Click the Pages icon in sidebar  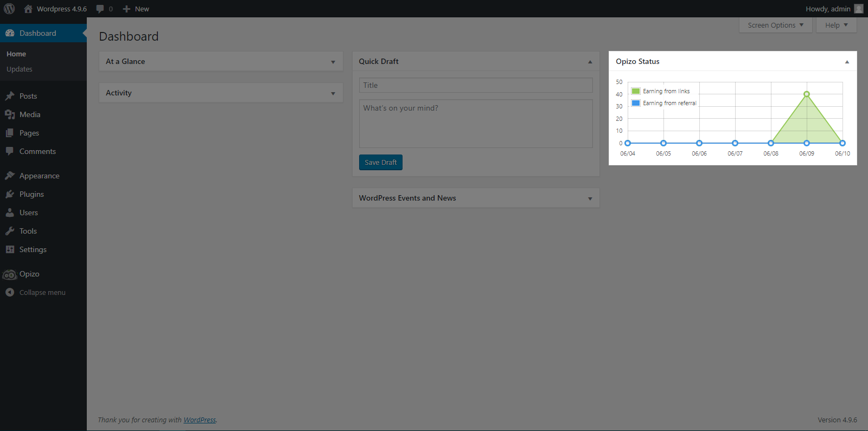coord(10,133)
